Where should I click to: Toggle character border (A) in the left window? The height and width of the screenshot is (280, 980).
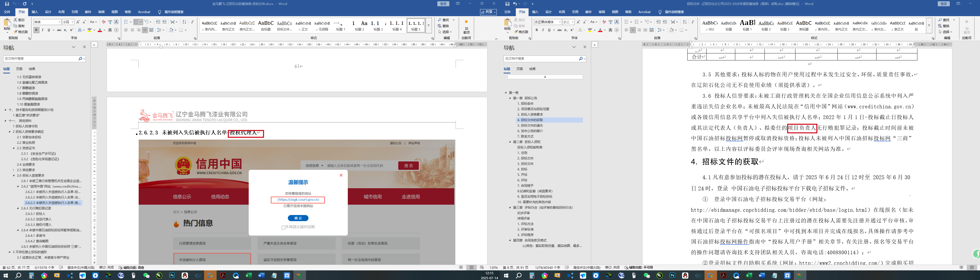coord(117,22)
